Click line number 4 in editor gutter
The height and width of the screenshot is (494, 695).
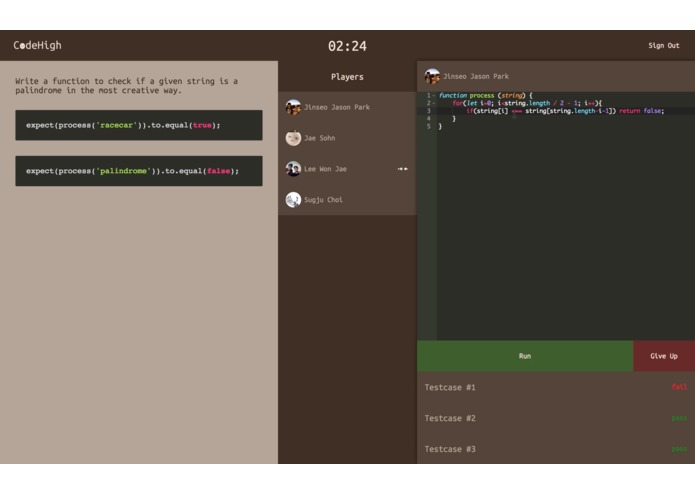(428, 119)
